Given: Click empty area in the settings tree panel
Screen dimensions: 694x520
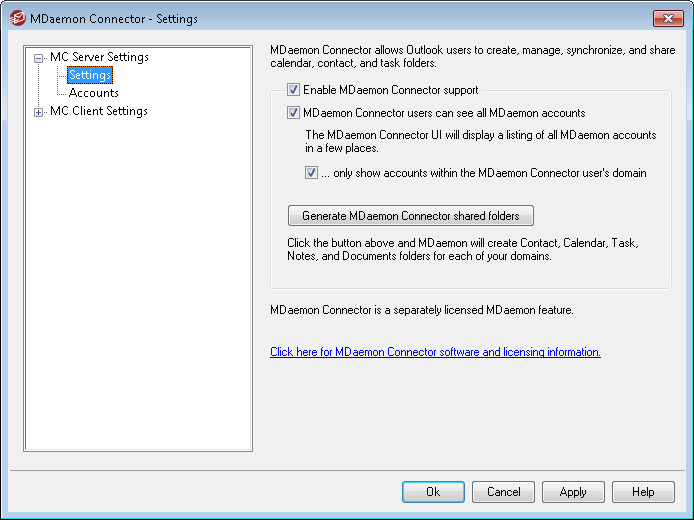Looking at the screenshot, I should (138, 300).
